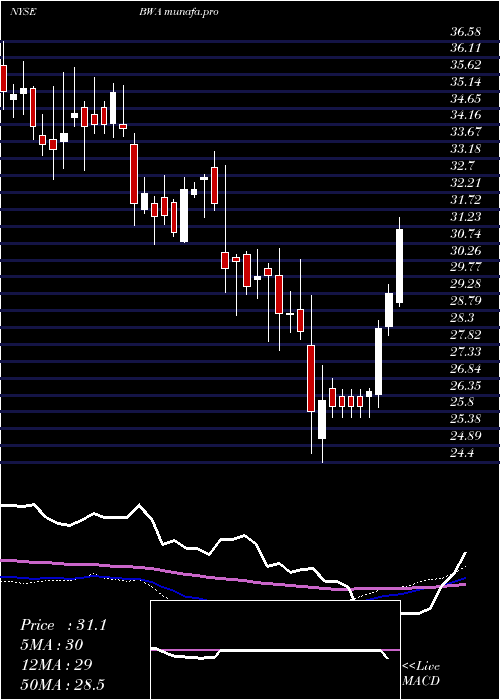Click the 12MA : 29 readout

point(56,664)
